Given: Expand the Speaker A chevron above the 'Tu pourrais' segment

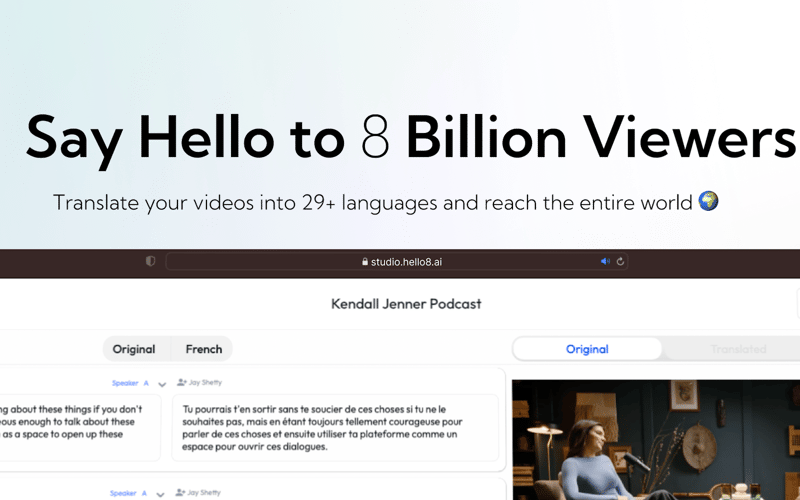Looking at the screenshot, I should [162, 384].
